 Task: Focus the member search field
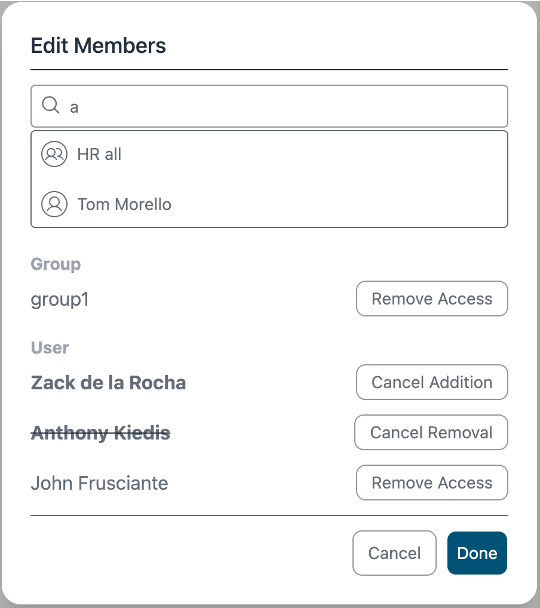tap(269, 106)
